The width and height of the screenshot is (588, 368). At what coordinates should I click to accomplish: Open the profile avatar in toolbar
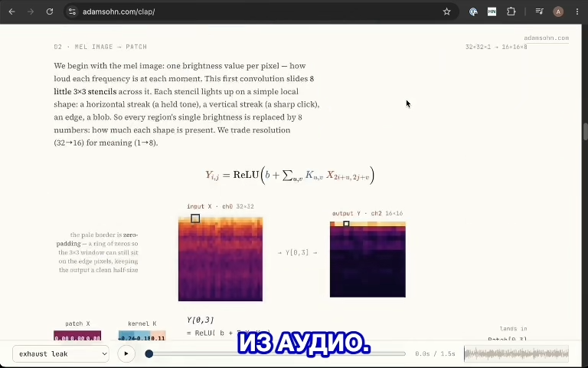tap(558, 11)
